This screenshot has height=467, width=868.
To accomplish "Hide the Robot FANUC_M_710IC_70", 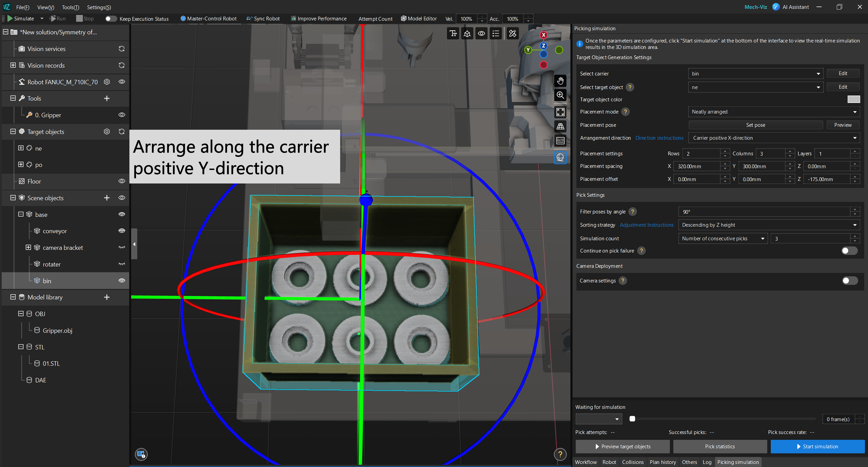I will pos(122,82).
